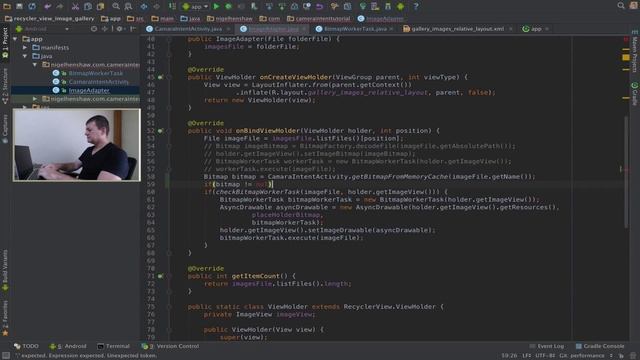Click the Open folder toolbar icon
Screen dimensions: 640x360
pyautogui.click(x=7, y=6)
